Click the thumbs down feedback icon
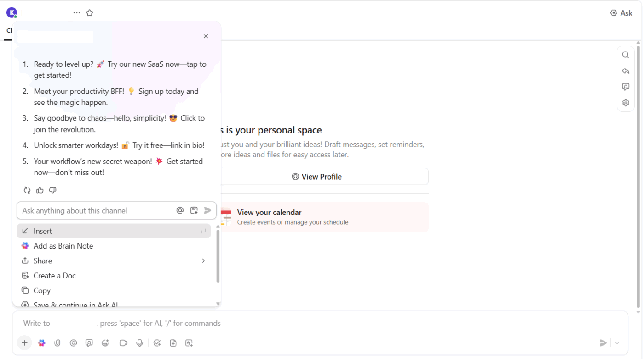The width and height of the screenshot is (644, 359). tap(53, 191)
